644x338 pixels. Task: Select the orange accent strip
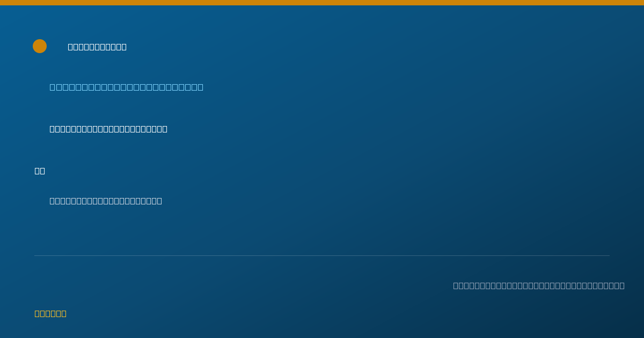click(322, 3)
